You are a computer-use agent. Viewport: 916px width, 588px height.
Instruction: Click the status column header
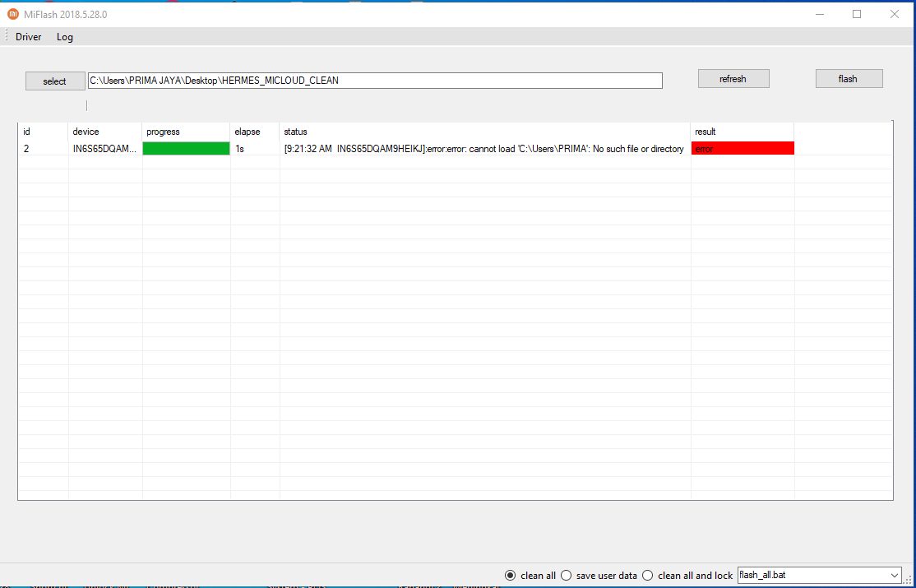click(x=485, y=132)
